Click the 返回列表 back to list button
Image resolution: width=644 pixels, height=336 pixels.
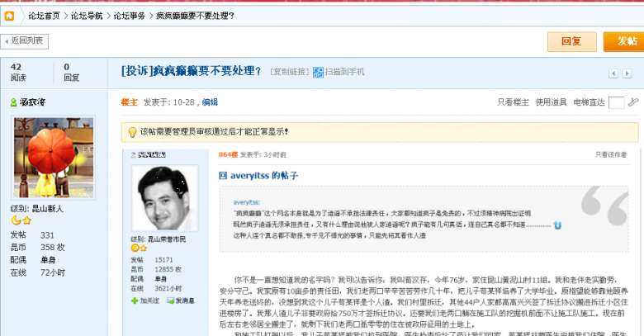26,40
